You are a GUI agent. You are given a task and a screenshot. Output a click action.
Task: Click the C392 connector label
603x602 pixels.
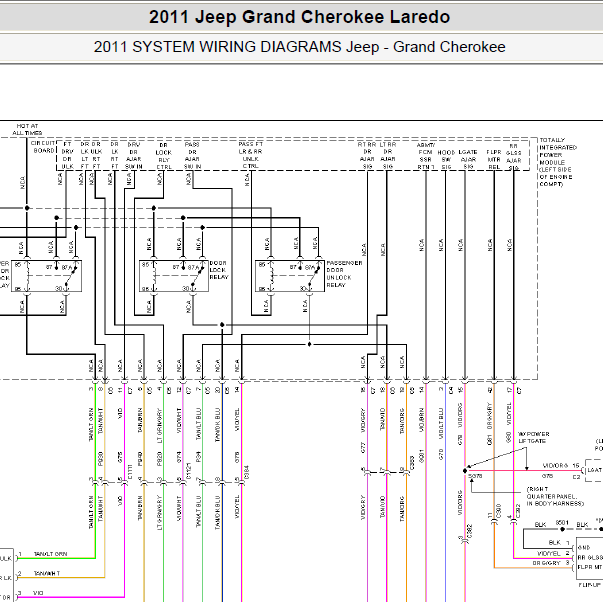pyautogui.click(x=518, y=511)
